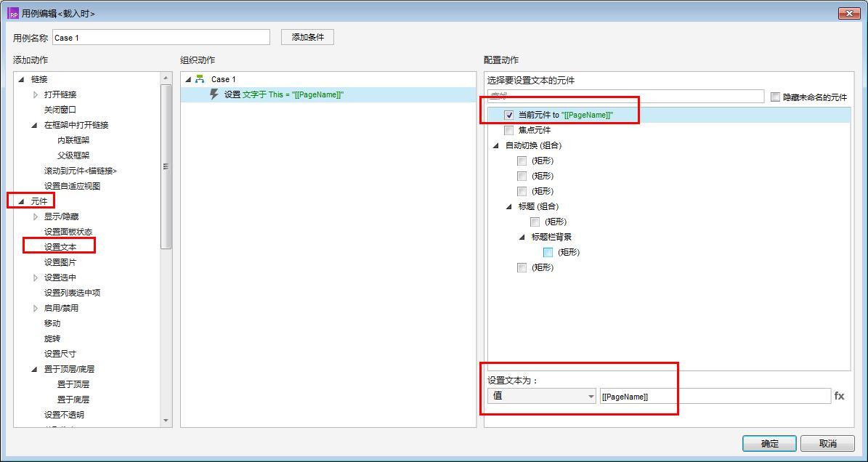The width and height of the screenshot is (868, 462).
Task: Check the second (矩形) under 自动切换 (组合)
Action: (522, 176)
